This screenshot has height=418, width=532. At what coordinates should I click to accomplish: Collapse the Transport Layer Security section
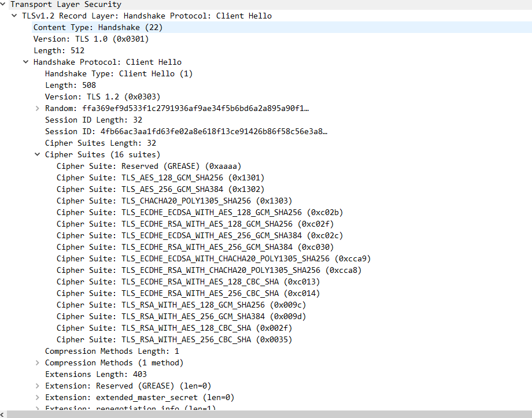click(x=3, y=5)
